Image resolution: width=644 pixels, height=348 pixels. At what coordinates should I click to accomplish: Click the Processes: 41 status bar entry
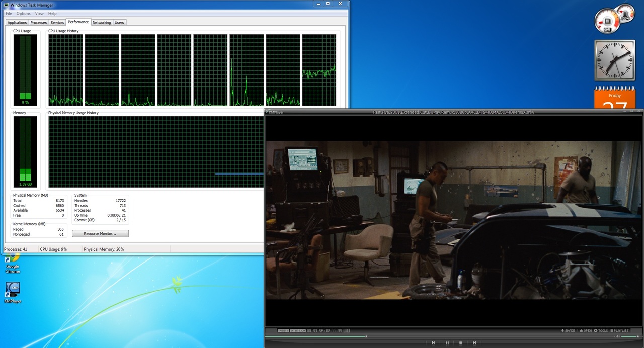tap(16, 249)
